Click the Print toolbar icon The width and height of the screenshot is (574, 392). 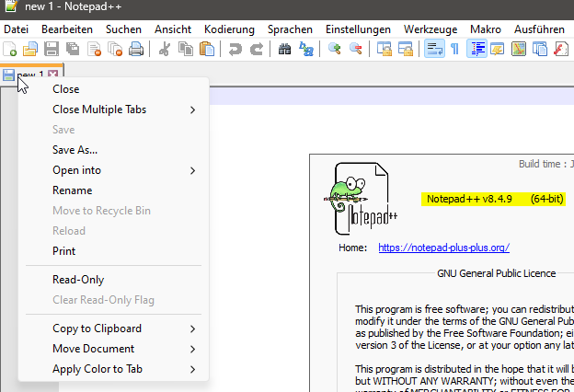[x=136, y=49]
